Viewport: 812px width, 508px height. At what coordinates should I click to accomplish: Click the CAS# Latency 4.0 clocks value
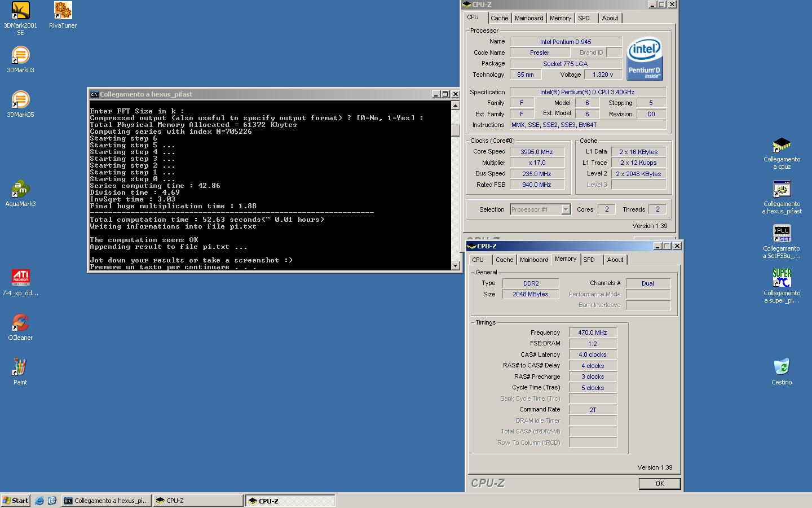pyautogui.click(x=593, y=354)
